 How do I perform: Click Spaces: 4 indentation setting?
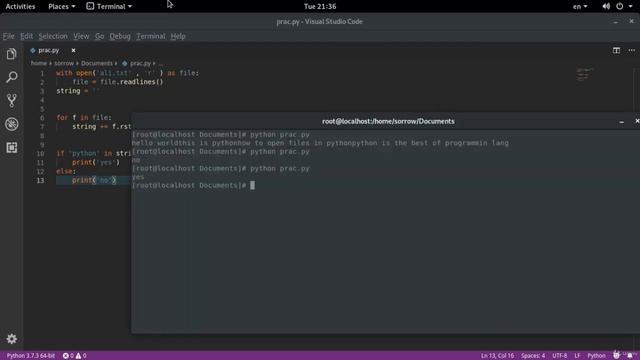tap(533, 356)
